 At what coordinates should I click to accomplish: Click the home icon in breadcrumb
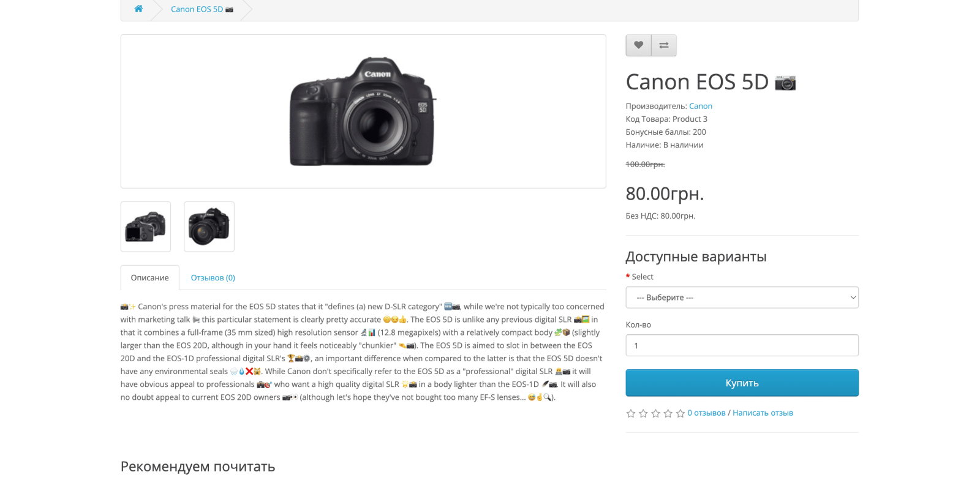click(138, 9)
